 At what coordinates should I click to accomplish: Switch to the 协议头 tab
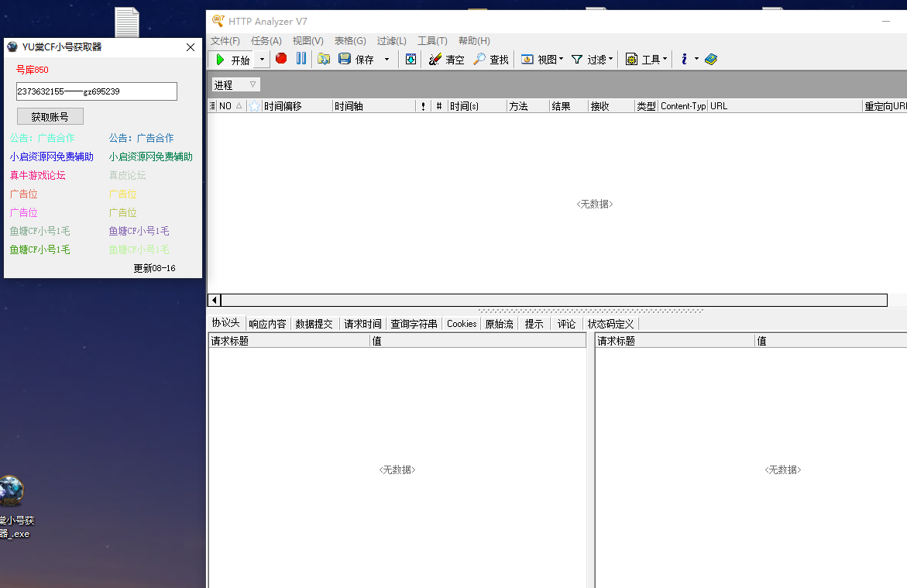point(225,323)
